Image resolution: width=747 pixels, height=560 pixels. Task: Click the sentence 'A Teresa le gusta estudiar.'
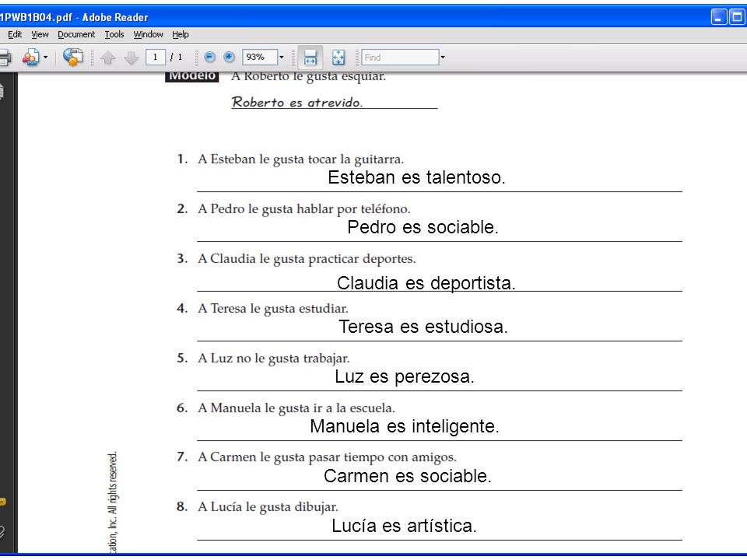(x=273, y=309)
